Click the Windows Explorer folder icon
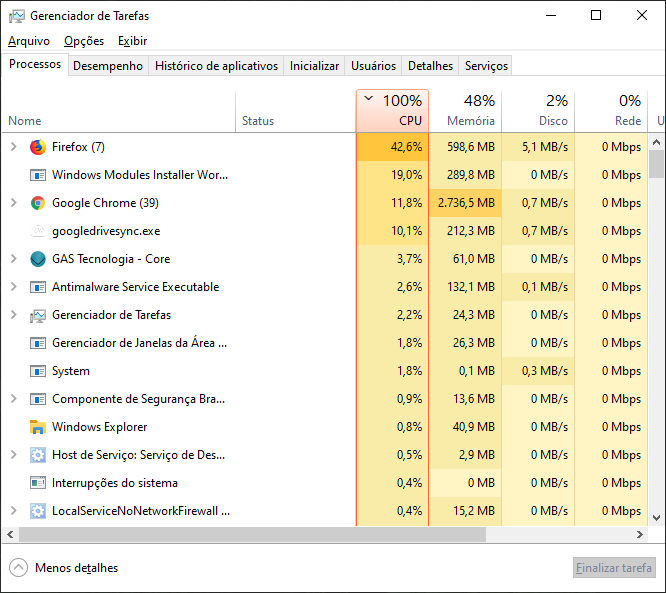 coord(38,427)
